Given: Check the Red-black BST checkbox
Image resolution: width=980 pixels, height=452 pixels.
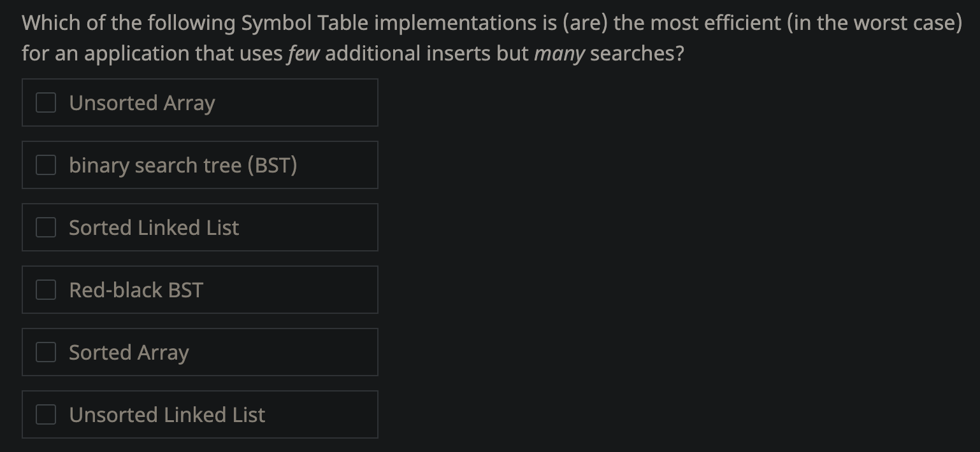Looking at the screenshot, I should 45,289.
